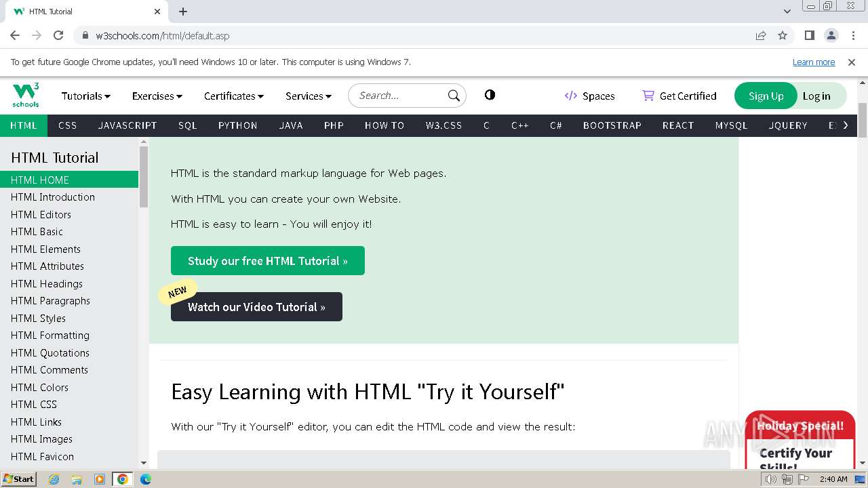Image resolution: width=868 pixels, height=488 pixels.
Task: Select JQUERY in topic bar
Action: 788,125
